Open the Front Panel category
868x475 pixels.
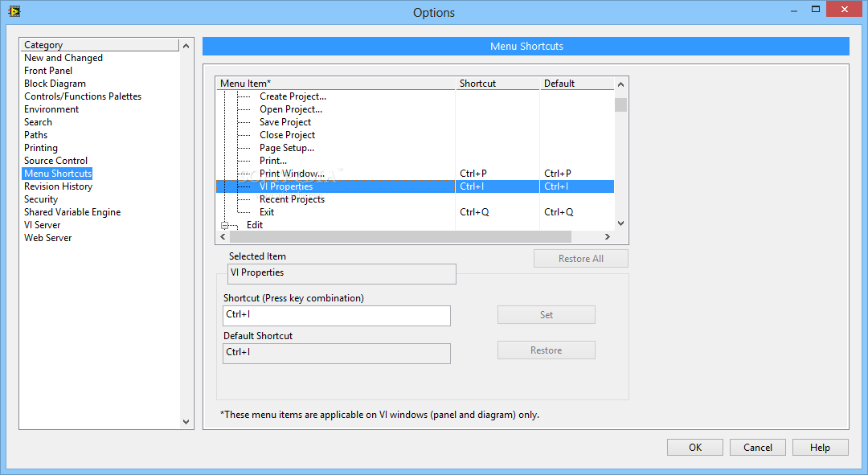(x=48, y=70)
